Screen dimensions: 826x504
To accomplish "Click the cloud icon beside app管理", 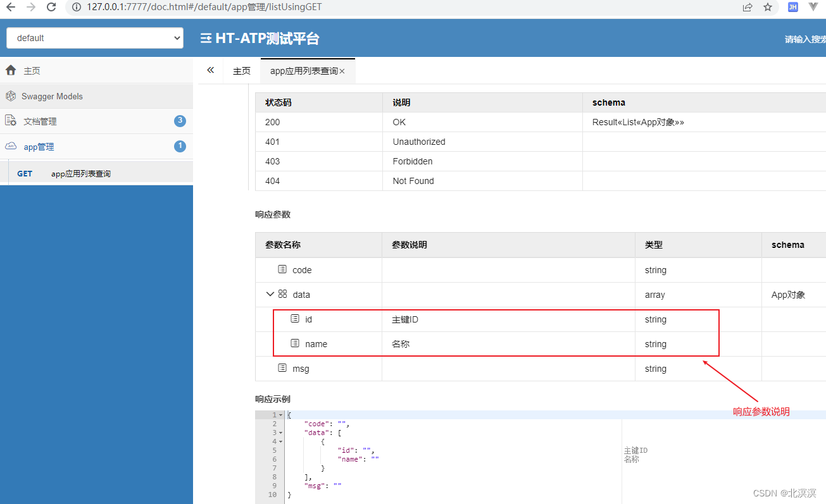I will (10, 146).
